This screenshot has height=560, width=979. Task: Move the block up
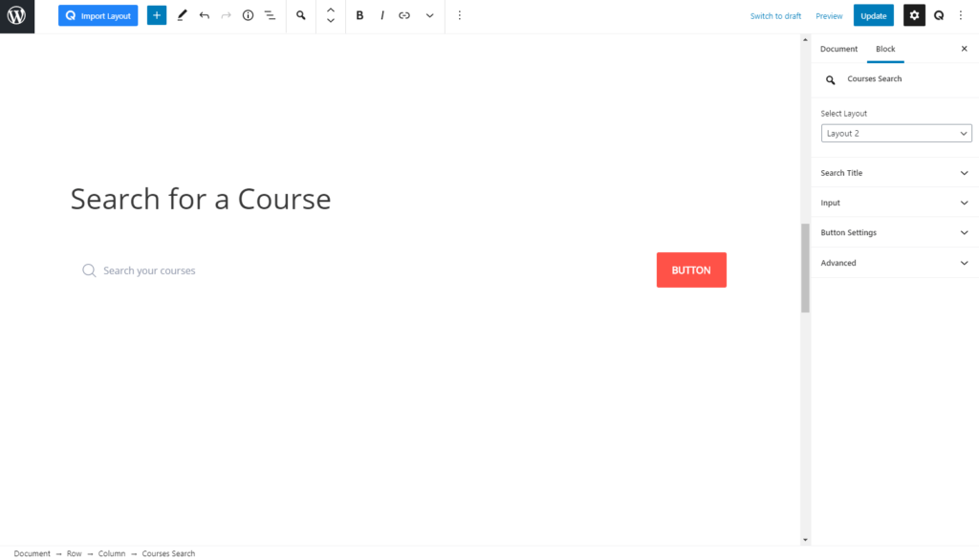[x=331, y=10]
